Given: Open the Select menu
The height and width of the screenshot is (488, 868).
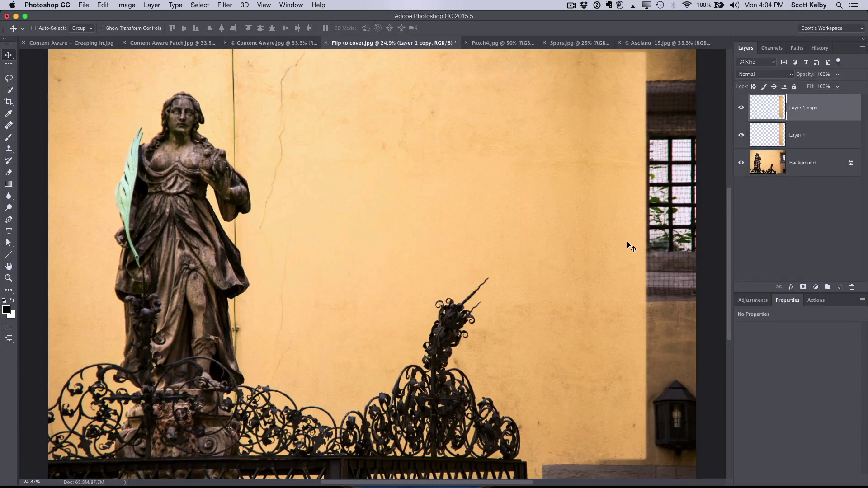Looking at the screenshot, I should 200,5.
